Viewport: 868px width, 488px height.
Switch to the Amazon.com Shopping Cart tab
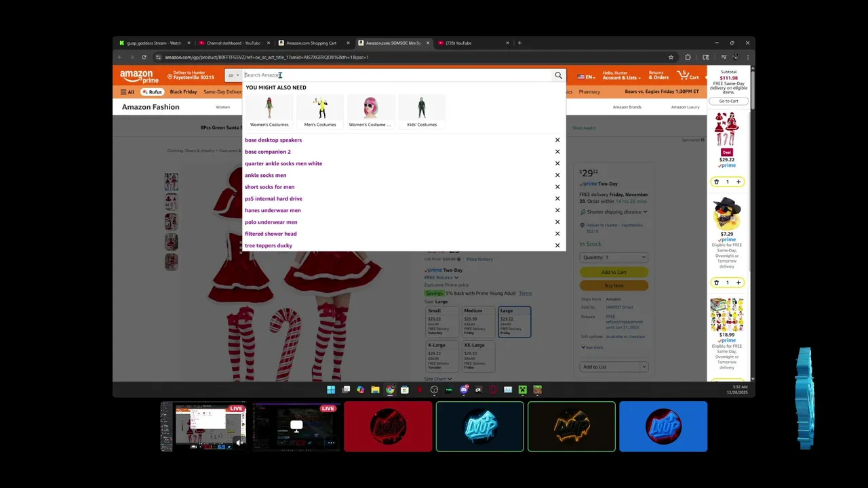tap(313, 43)
